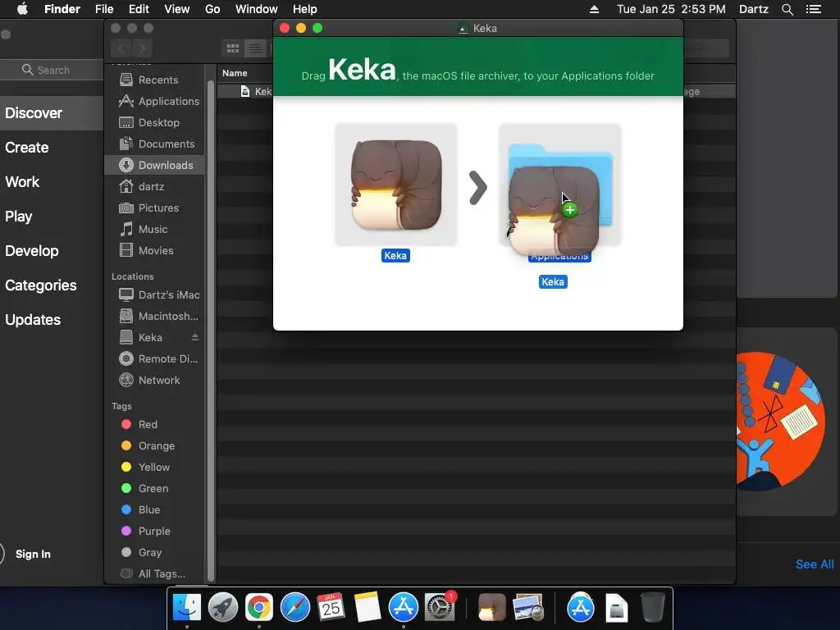This screenshot has width=840, height=630.
Task: Open Movies folder in Finder sidebar
Action: (146, 251)
